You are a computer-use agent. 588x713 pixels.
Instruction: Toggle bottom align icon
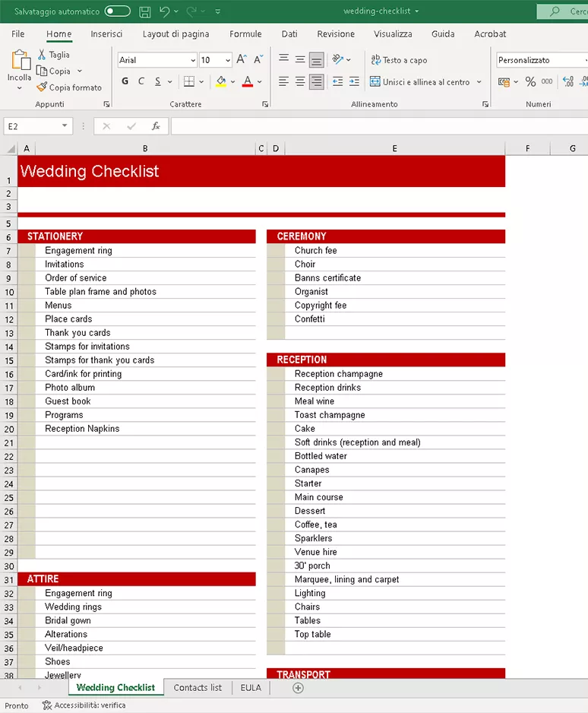tap(316, 59)
